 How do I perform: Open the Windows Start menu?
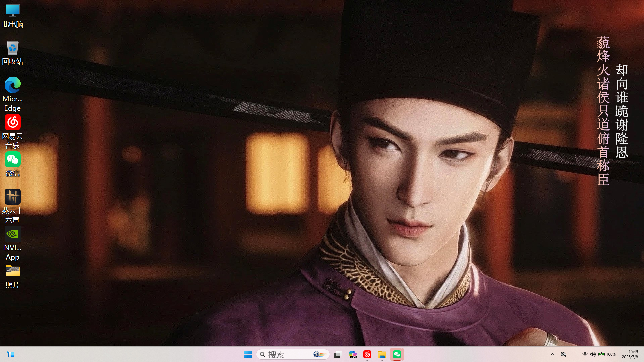click(x=248, y=354)
